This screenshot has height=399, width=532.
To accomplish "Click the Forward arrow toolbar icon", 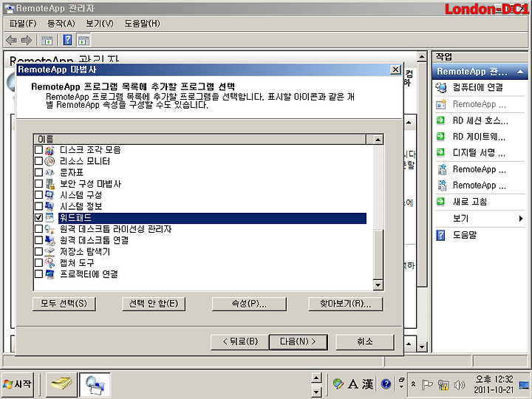I will tap(27, 41).
